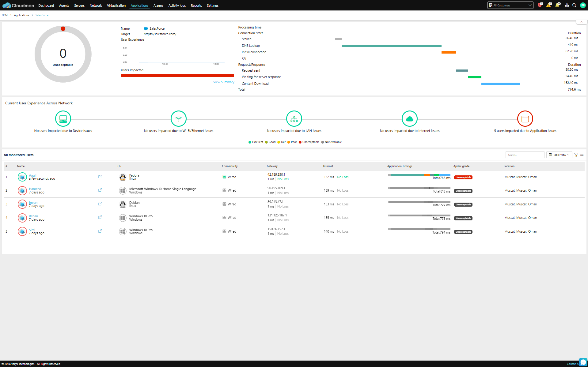Click Applications breadcrumb link
This screenshot has width=588, height=367.
pos(21,15)
